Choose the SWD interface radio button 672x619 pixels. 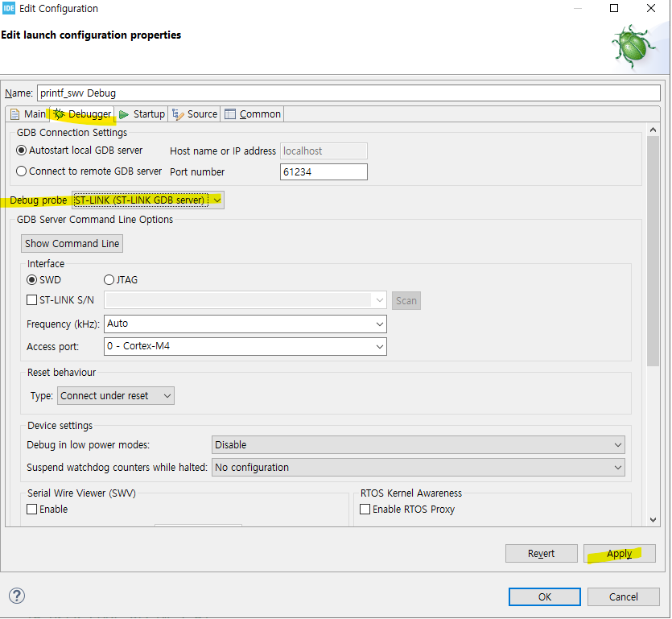coord(31,280)
